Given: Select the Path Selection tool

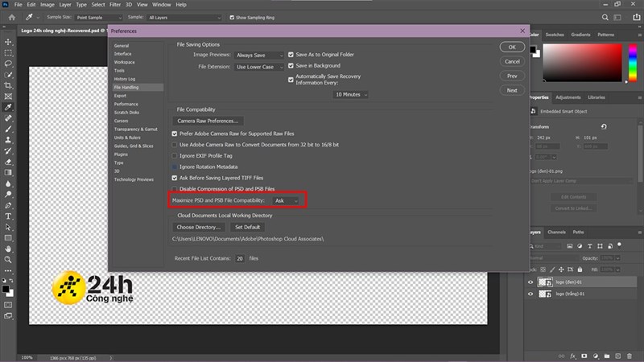Looking at the screenshot, I should 8,227.
